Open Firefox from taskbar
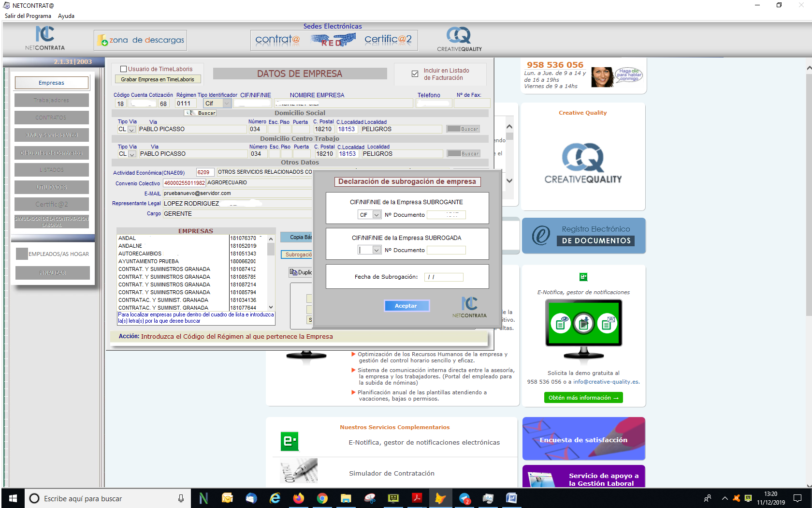Screen dimensions: 812x508 (299, 498)
